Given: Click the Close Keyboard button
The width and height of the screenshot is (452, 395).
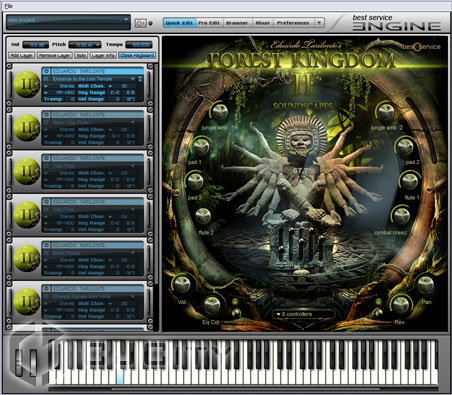Looking at the screenshot, I should [x=137, y=55].
